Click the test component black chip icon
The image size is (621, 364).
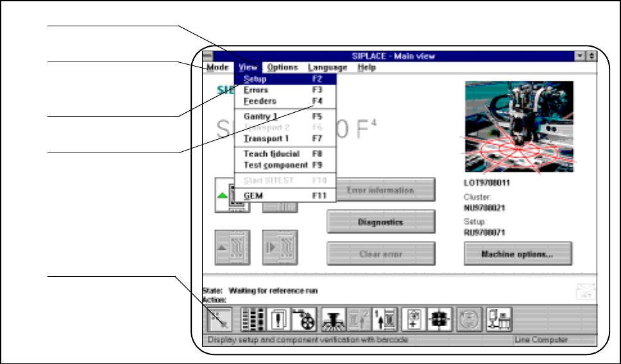439,319
